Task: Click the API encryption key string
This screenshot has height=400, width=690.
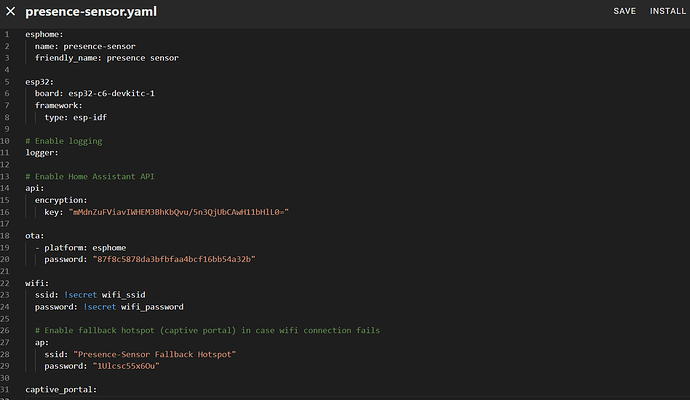Action: 179,211
